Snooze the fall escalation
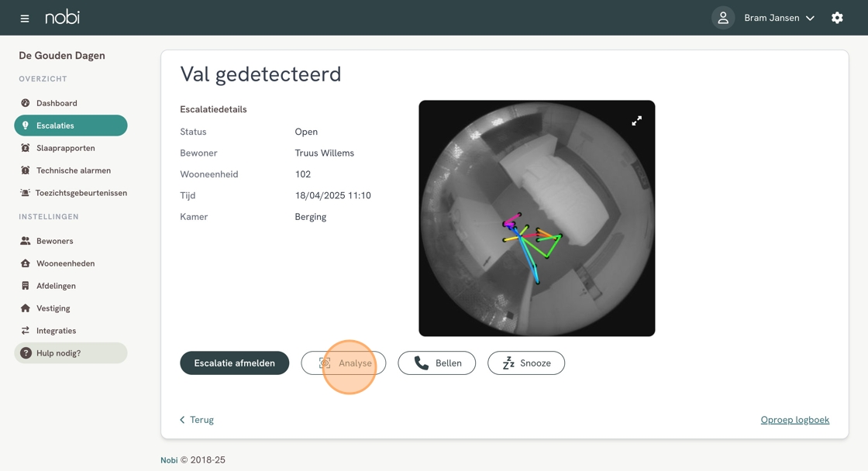Screen dimensions: 868x471 click(526, 363)
